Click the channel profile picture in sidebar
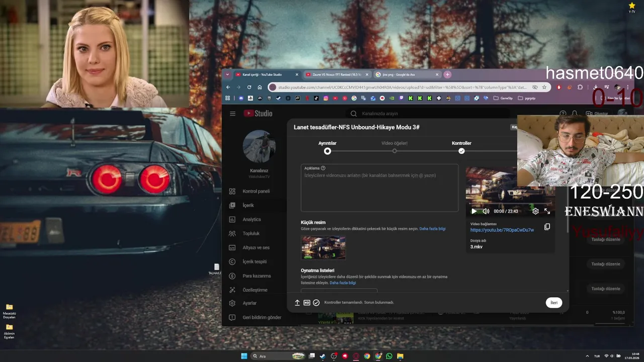 (x=259, y=146)
